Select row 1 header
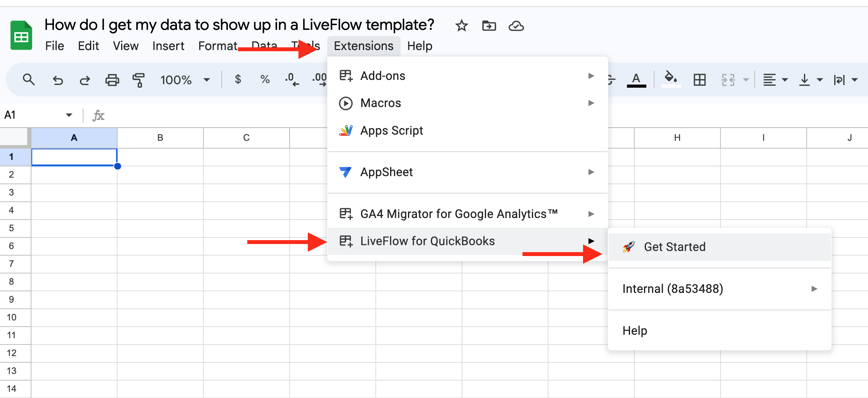This screenshot has height=398, width=868. pos(15,157)
